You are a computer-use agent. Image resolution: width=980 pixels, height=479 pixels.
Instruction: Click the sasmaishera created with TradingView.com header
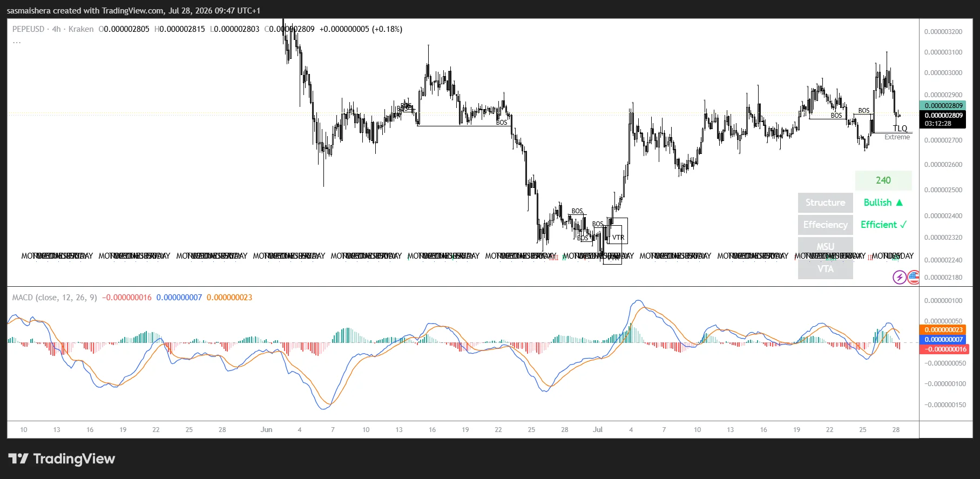(133, 10)
